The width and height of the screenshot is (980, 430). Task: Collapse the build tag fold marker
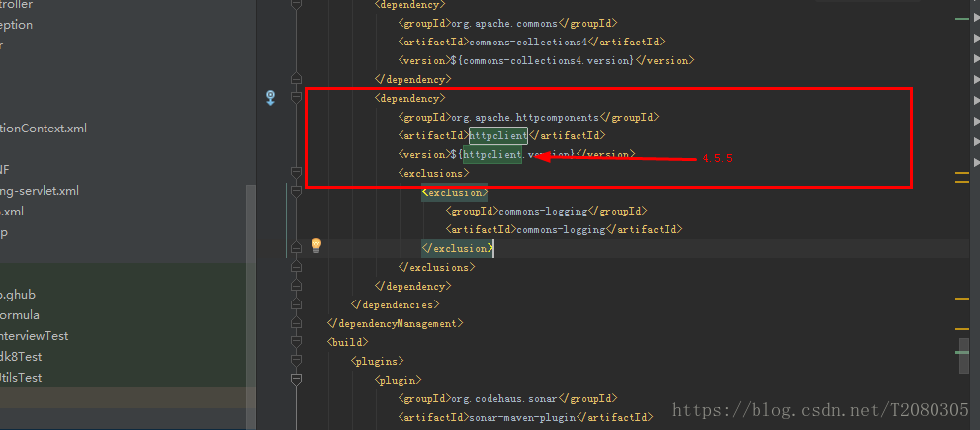[295, 342]
